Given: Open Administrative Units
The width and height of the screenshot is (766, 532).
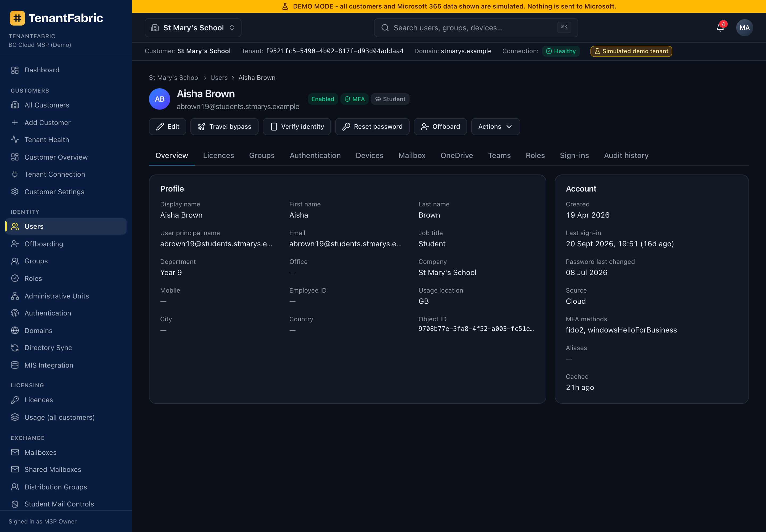Looking at the screenshot, I should pyautogui.click(x=66, y=296).
